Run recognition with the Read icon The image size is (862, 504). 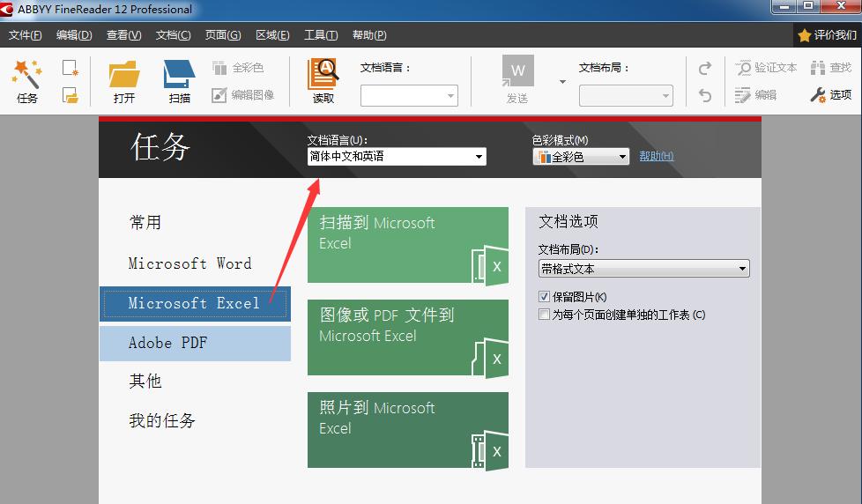323,74
